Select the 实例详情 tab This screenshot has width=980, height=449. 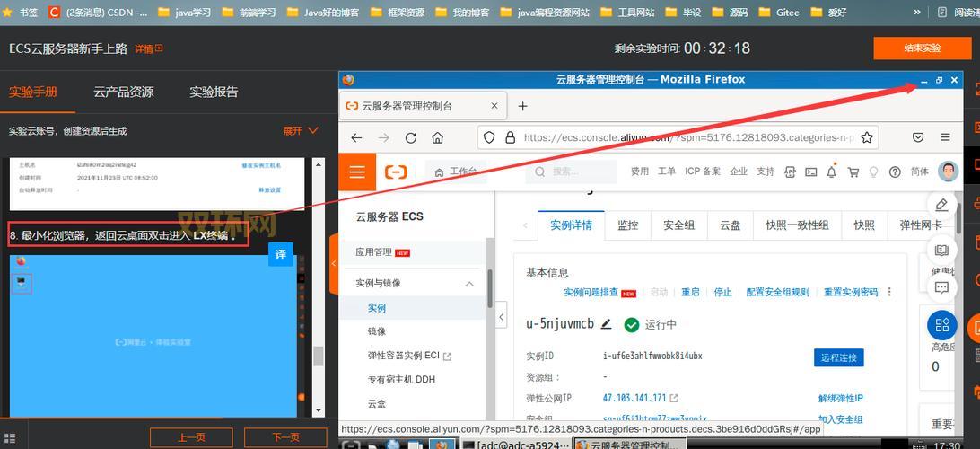coord(572,225)
